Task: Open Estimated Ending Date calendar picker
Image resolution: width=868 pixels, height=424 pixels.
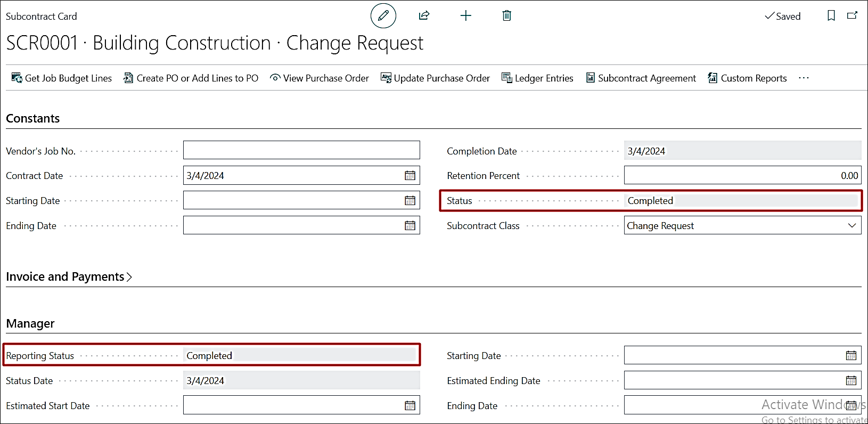Action: (x=851, y=380)
